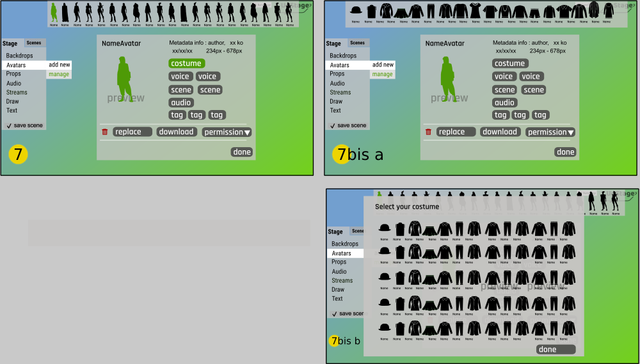Screen dimensions: 640x364
Task: Click the audio button in panel 7bis a
Action: [505, 102]
